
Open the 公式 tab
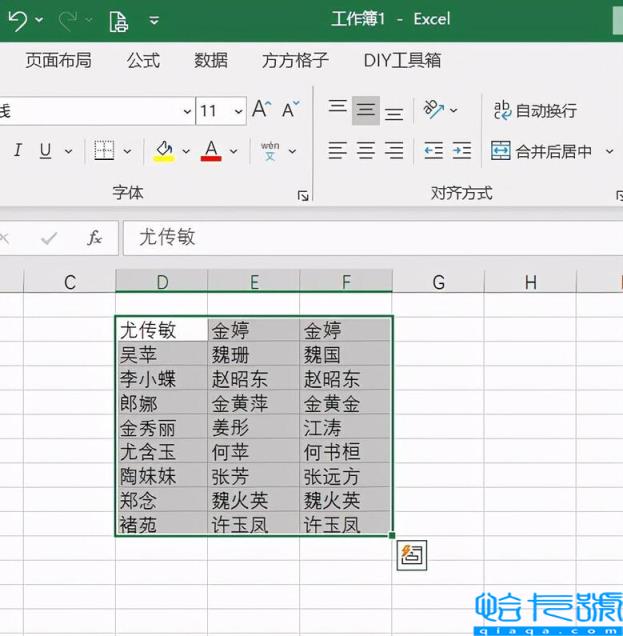pos(143,60)
